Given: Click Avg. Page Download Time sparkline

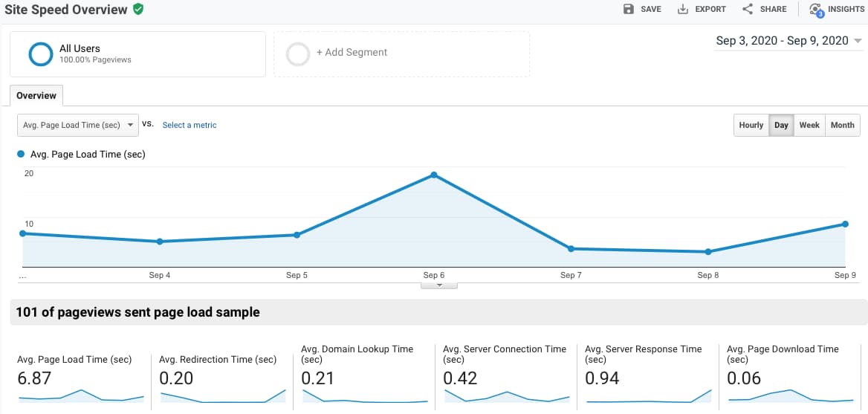Looking at the screenshot, I should coord(791,395).
